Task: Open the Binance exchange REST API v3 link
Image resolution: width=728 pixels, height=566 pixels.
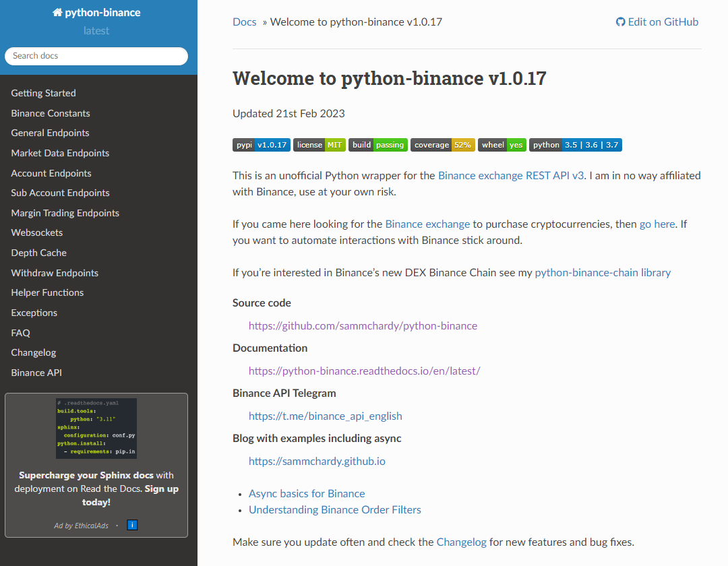Action: pos(510,175)
